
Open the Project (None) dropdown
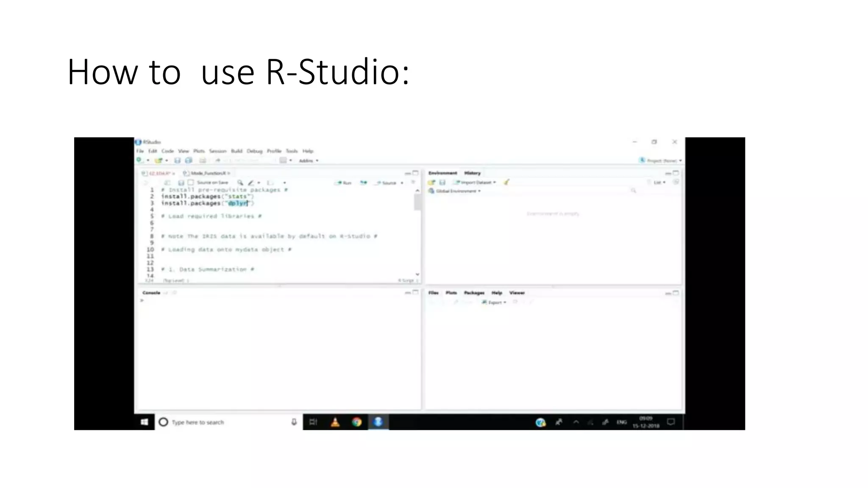pos(660,161)
